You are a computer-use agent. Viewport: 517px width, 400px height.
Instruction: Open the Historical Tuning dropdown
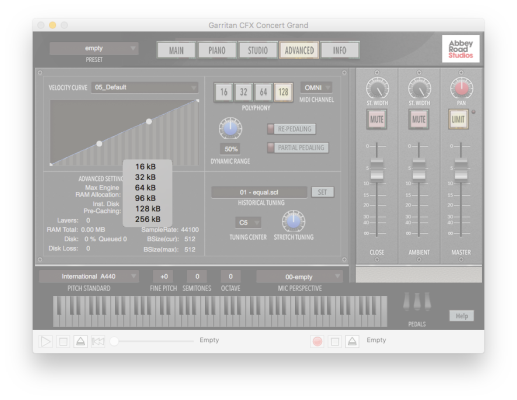coord(259,192)
